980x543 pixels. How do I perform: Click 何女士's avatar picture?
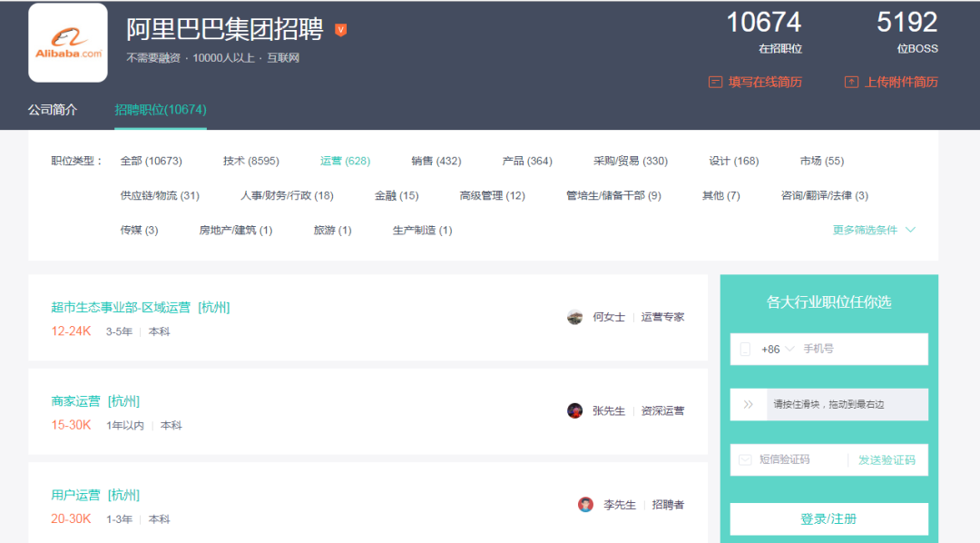click(x=575, y=317)
